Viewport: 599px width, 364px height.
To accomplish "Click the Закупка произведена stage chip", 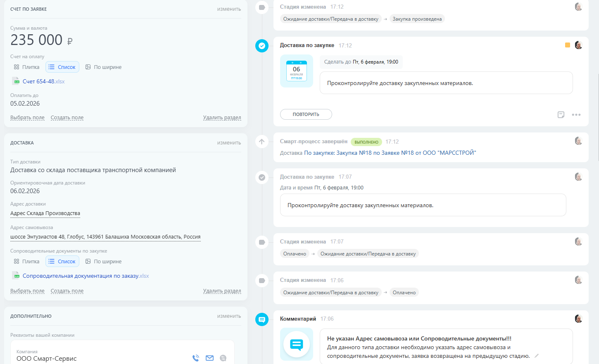I will click(417, 19).
